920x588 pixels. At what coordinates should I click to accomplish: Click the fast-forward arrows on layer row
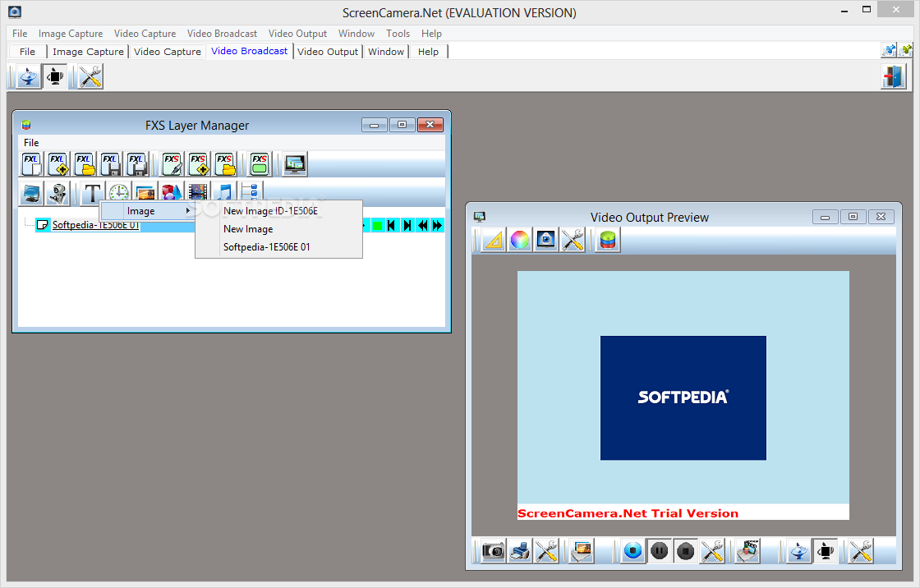click(x=437, y=225)
